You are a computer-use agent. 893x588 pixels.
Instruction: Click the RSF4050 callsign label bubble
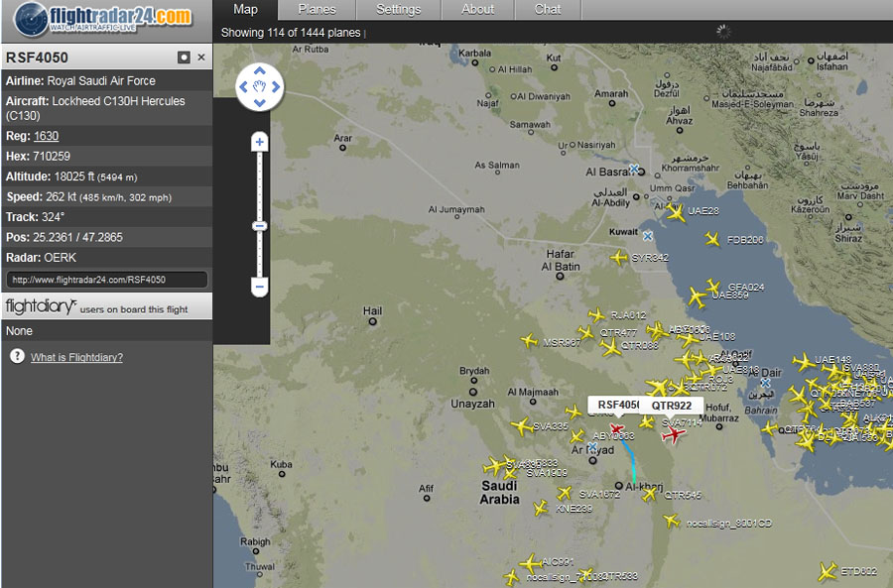point(614,405)
